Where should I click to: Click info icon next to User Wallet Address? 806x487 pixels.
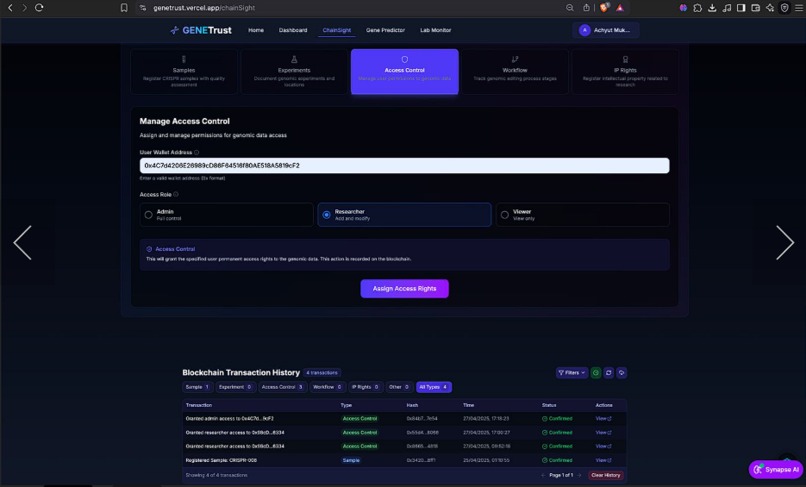(196, 152)
